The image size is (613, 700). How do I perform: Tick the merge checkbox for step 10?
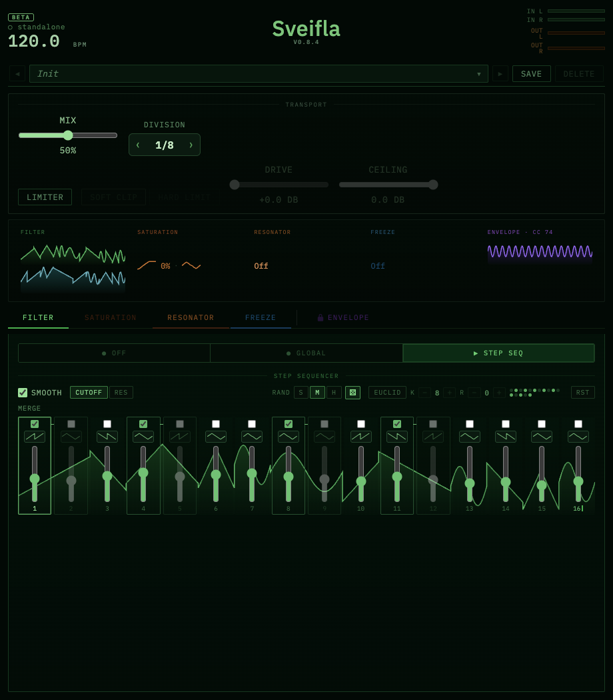tap(361, 423)
